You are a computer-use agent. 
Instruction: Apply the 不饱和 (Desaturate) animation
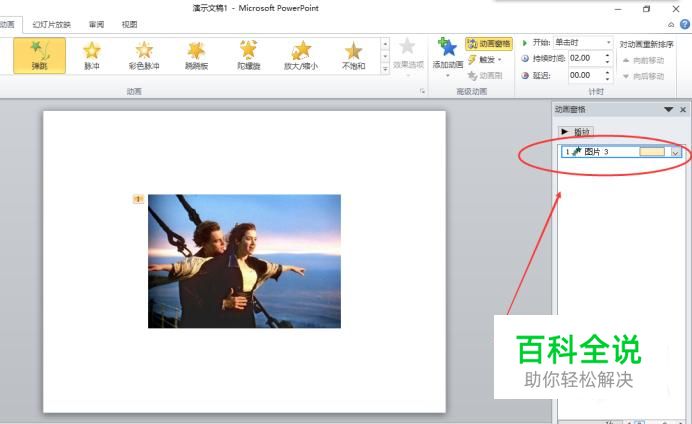coord(354,55)
